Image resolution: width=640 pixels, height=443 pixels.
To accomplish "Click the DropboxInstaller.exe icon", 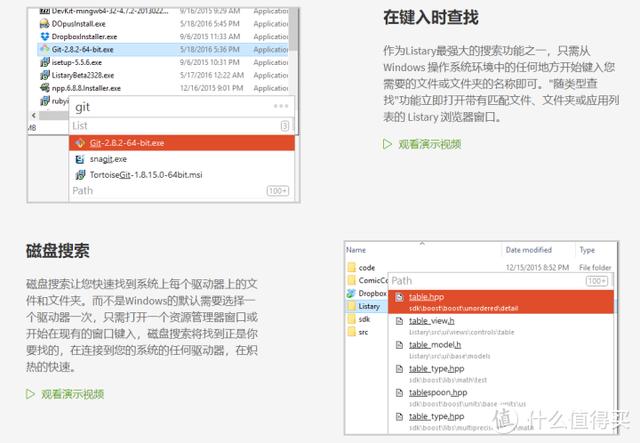I will click(44, 36).
